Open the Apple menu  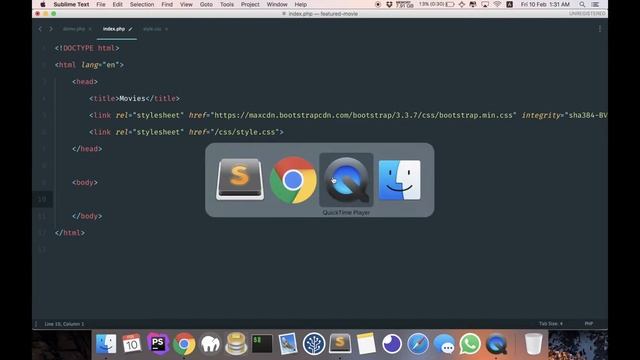tap(42, 4)
